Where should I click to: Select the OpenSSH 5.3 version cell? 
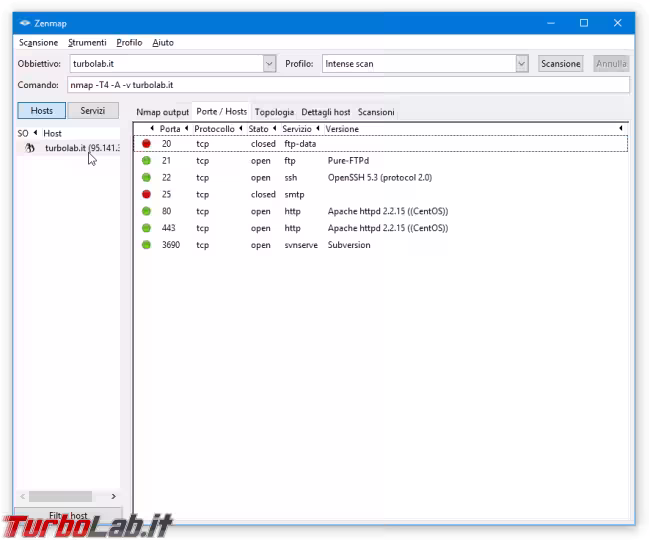pyautogui.click(x=380, y=178)
